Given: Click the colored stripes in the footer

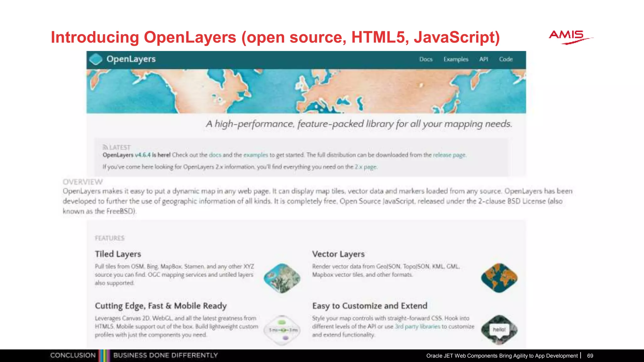Looking at the screenshot, I should (x=104, y=356).
